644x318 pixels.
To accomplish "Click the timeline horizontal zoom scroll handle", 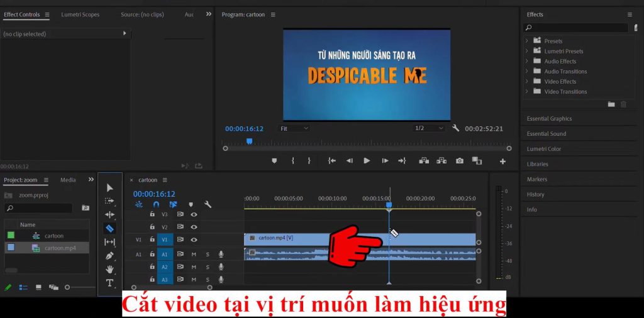I will click(172, 287).
